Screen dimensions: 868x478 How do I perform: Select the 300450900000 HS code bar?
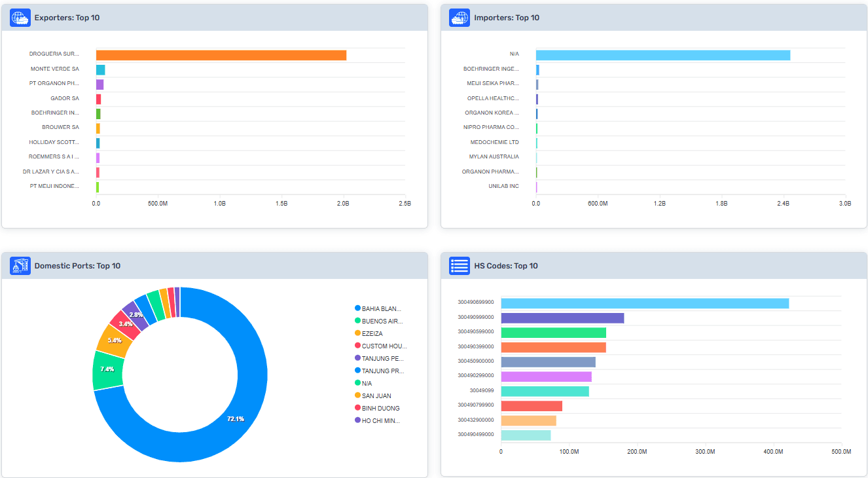click(548, 361)
